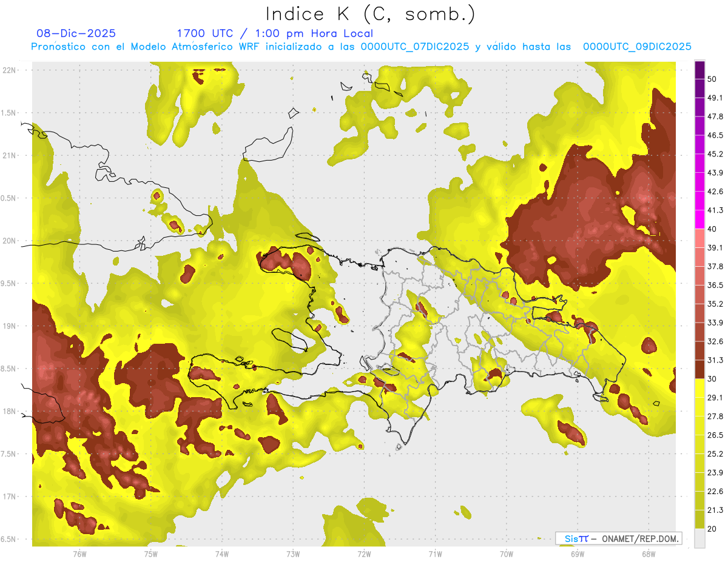Screen dimensions: 728x562
Task: Click the magenta swatch between 40 and 41.3
Action: pos(699,219)
